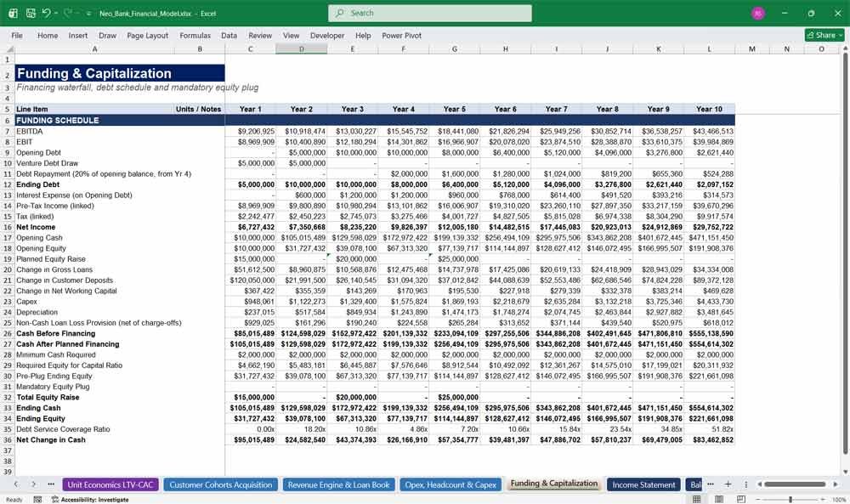Open the Power Pivot tab
This screenshot has width=850, height=504.
click(x=401, y=35)
